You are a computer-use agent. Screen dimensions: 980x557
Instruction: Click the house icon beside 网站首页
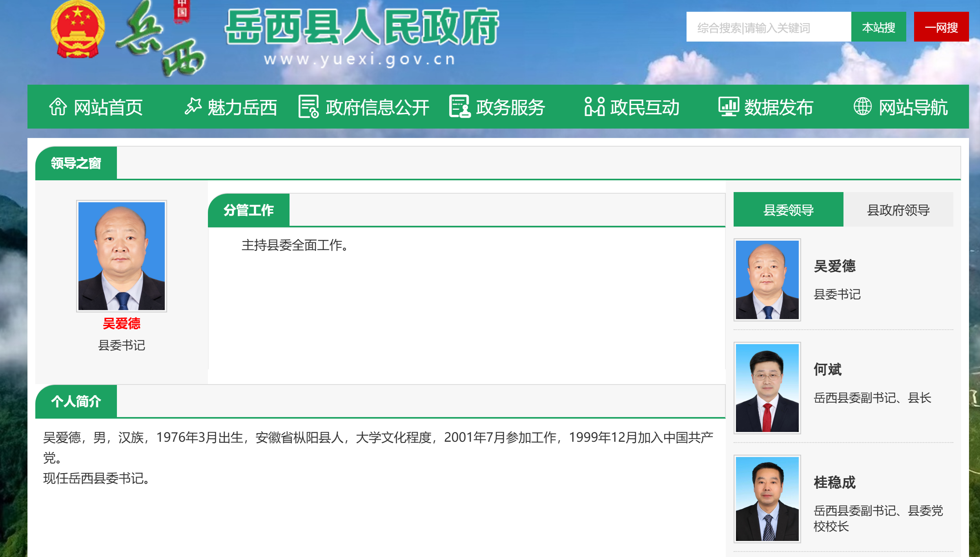pyautogui.click(x=58, y=107)
